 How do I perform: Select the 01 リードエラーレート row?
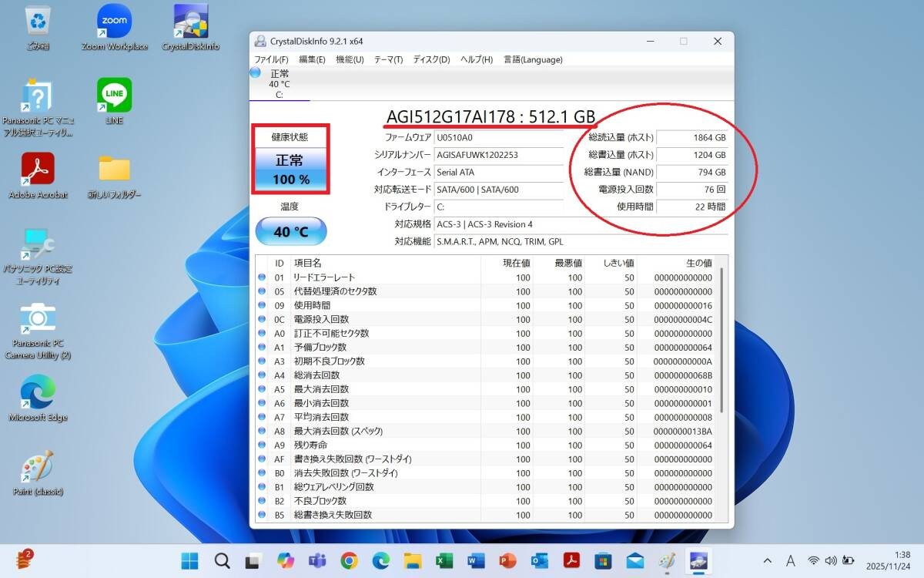(486, 277)
